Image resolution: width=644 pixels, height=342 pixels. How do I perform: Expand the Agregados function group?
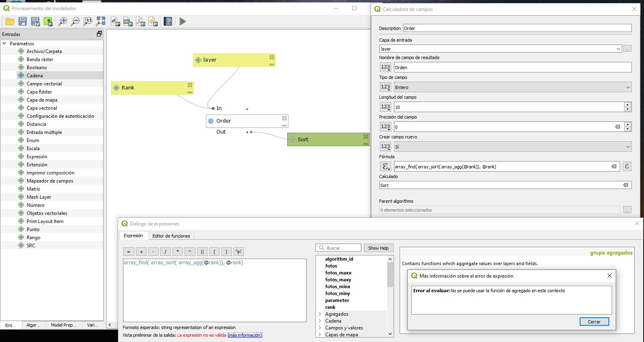pyautogui.click(x=320, y=314)
